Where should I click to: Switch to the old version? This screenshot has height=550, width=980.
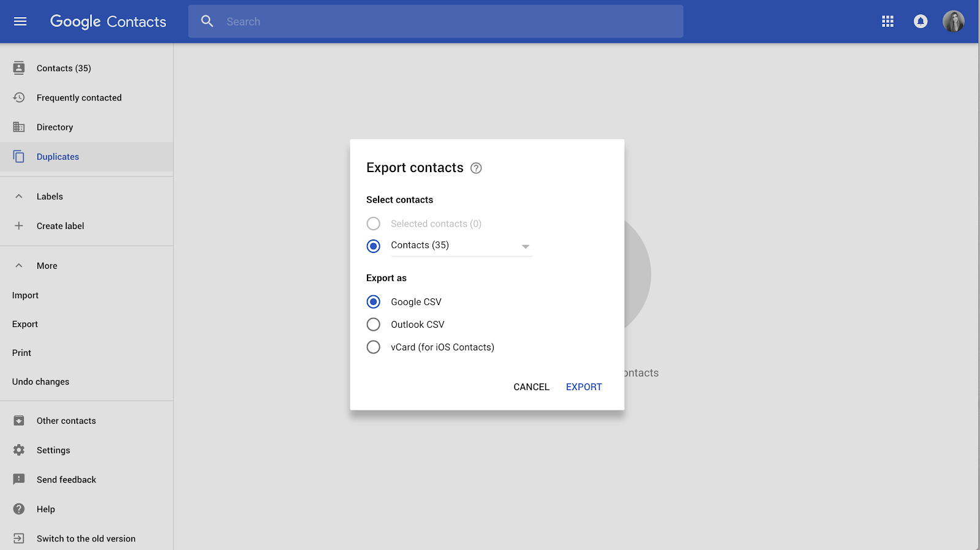(x=86, y=538)
